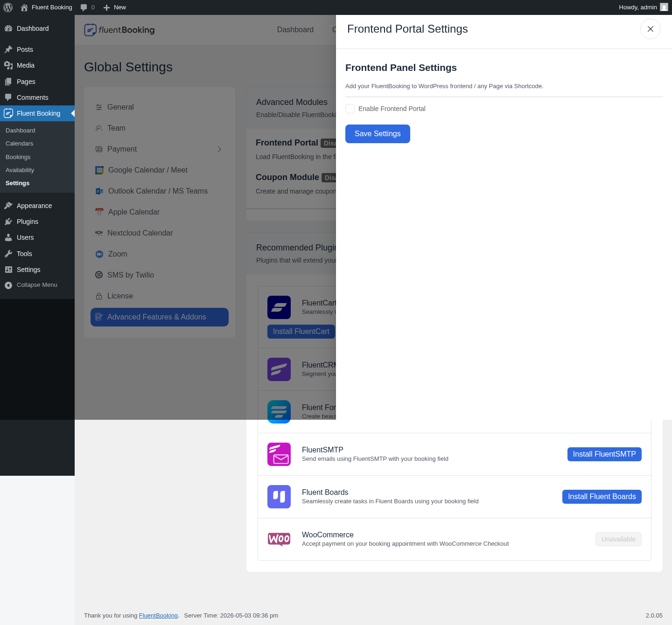Click the FluentCart plugin icon
This screenshot has height=625, width=672.
[x=279, y=307]
